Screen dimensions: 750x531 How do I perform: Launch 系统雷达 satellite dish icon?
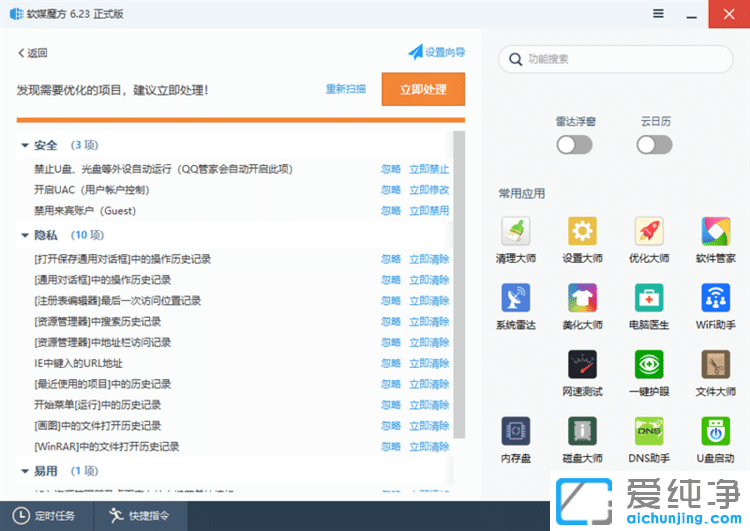[516, 298]
